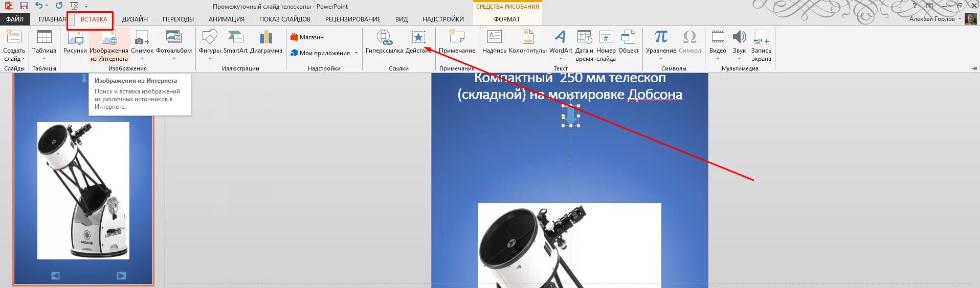Open the WordArt styles menu
Image resolution: width=980 pixels, height=288 pixels.
click(561, 45)
